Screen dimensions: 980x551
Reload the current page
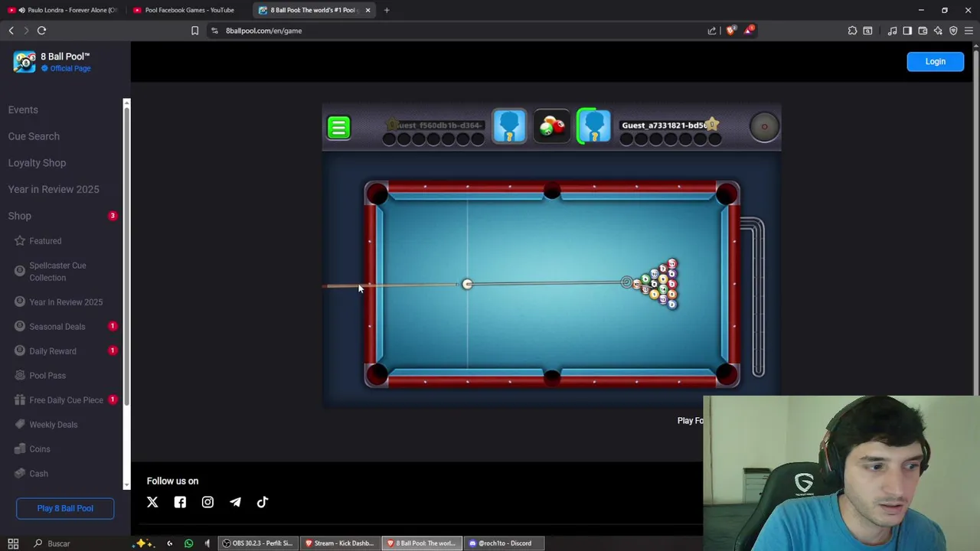click(41, 31)
